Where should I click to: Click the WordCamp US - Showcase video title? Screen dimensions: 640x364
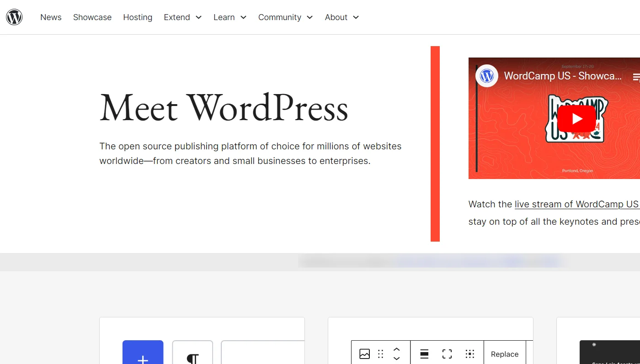tap(563, 76)
